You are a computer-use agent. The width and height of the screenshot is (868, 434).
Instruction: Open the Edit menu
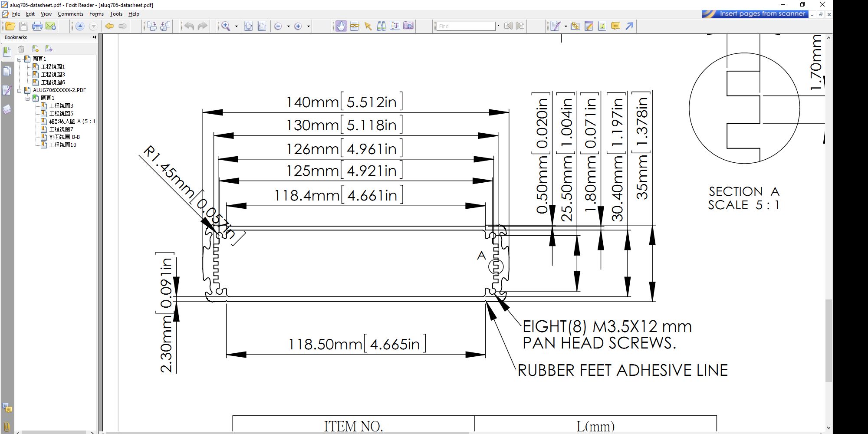point(30,14)
